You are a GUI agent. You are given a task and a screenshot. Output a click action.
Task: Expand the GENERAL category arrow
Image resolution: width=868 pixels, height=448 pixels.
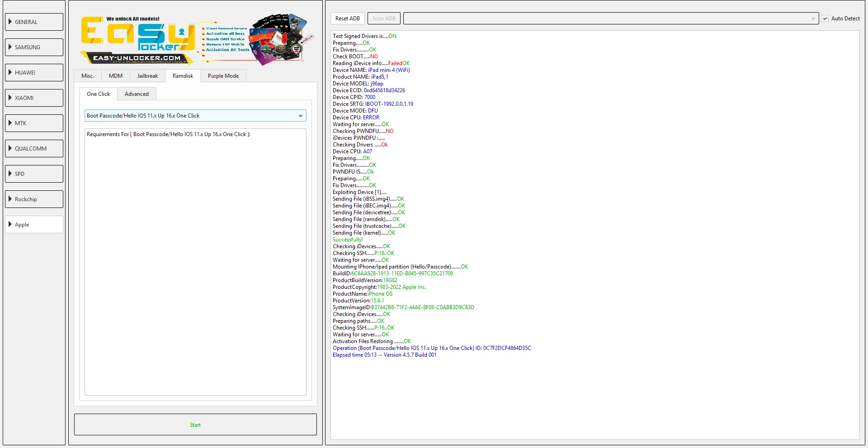pyautogui.click(x=10, y=22)
